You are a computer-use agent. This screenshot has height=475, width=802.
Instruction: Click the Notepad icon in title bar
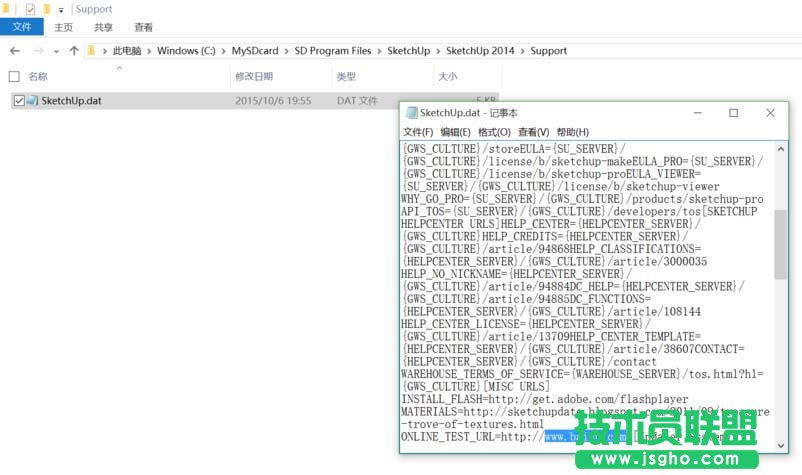click(x=411, y=113)
